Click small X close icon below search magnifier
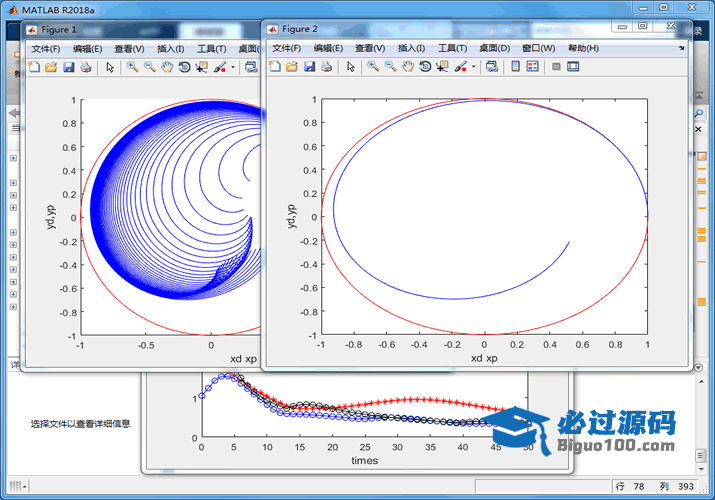The width and height of the screenshot is (715, 500). tap(698, 129)
